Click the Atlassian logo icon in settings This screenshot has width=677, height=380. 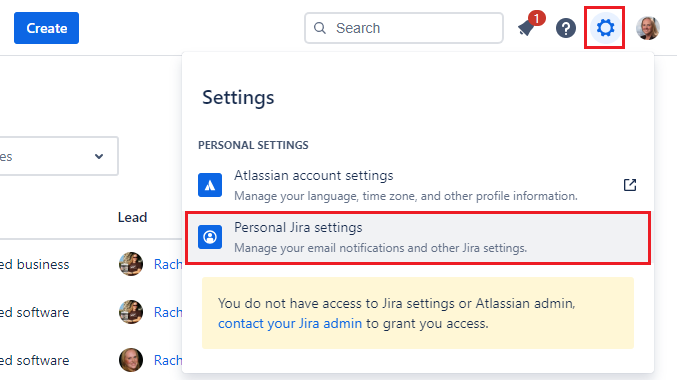[x=210, y=185]
